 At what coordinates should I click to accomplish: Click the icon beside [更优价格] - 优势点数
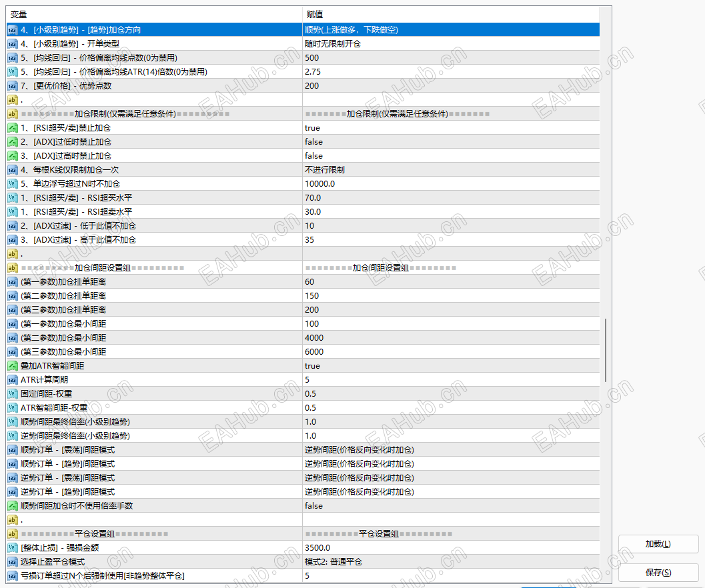(12, 86)
